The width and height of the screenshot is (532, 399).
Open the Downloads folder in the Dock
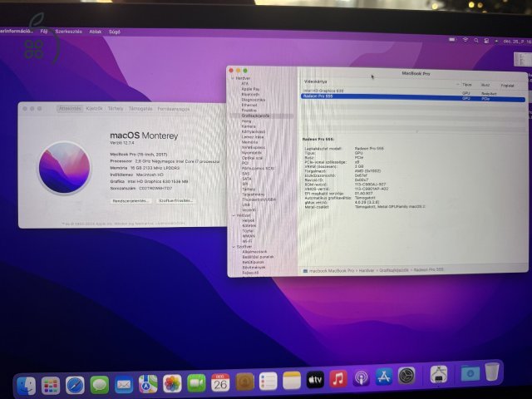(x=470, y=373)
